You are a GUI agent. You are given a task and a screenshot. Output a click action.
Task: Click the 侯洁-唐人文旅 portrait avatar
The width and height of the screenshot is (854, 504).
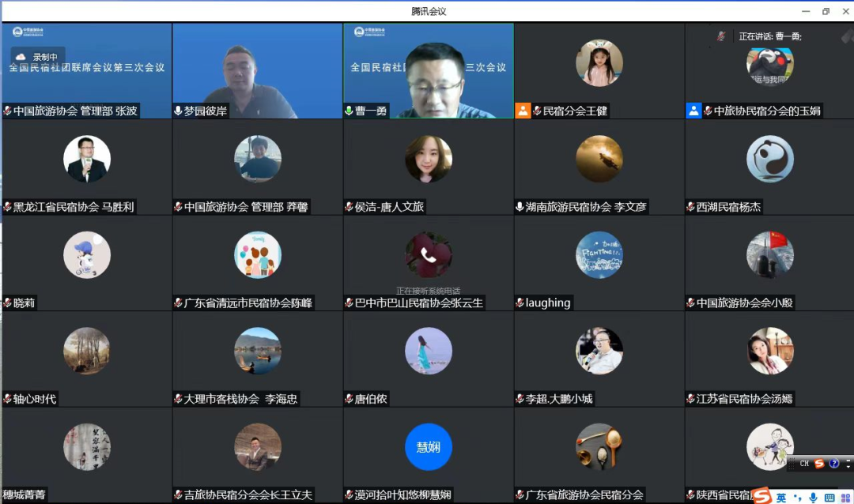tap(428, 159)
